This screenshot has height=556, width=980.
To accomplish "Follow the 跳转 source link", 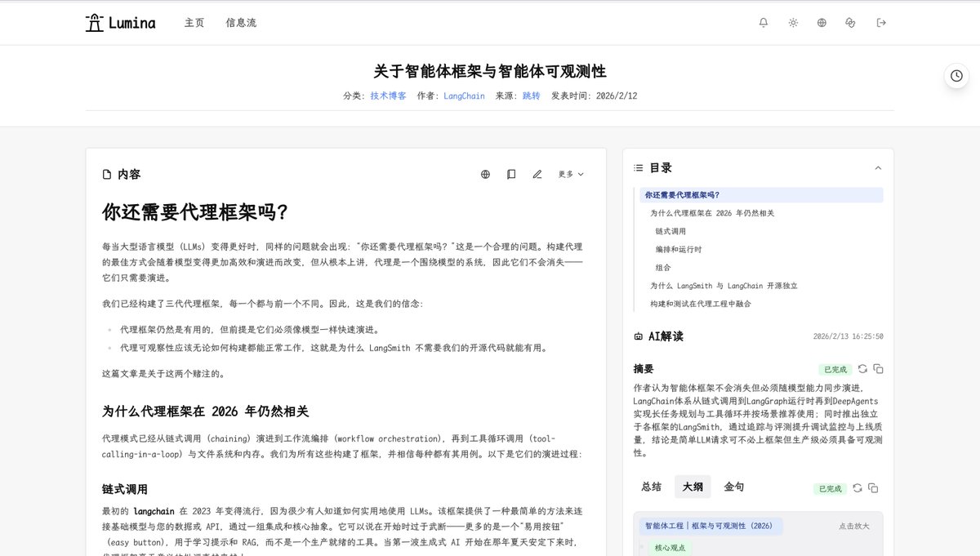I will tap(532, 96).
